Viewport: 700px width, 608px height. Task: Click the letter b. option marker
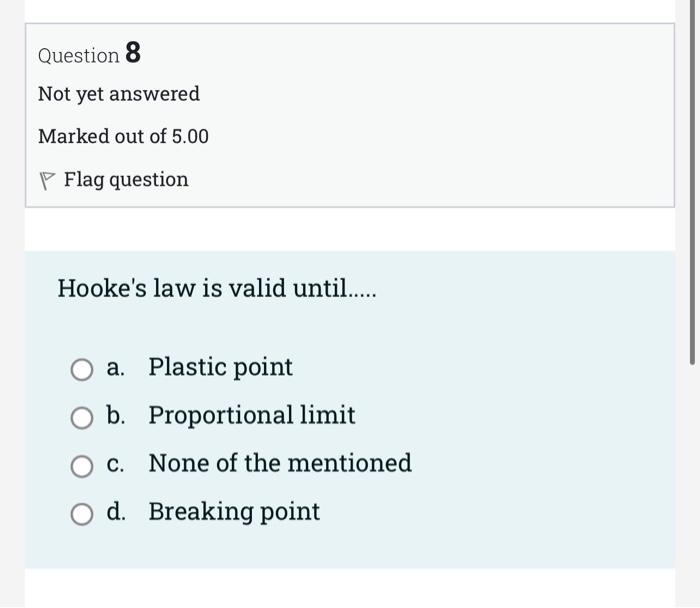point(115,415)
